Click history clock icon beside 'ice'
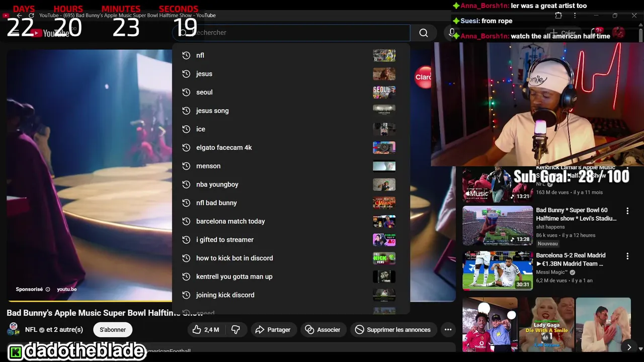 [x=186, y=129]
